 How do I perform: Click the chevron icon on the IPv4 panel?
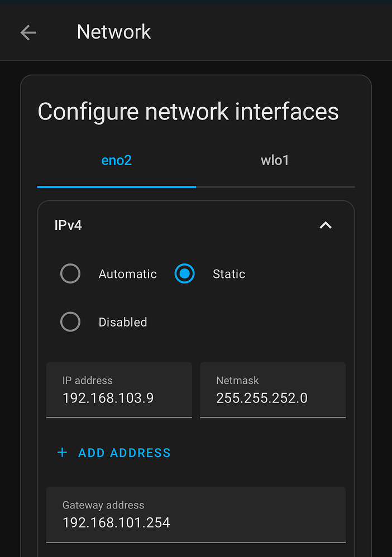326,225
